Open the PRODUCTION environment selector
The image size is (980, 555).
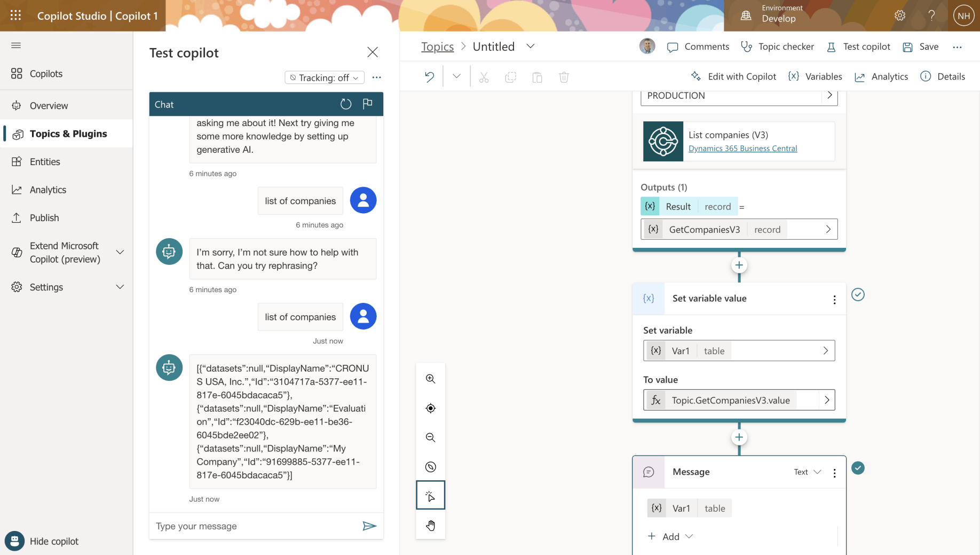coord(739,96)
